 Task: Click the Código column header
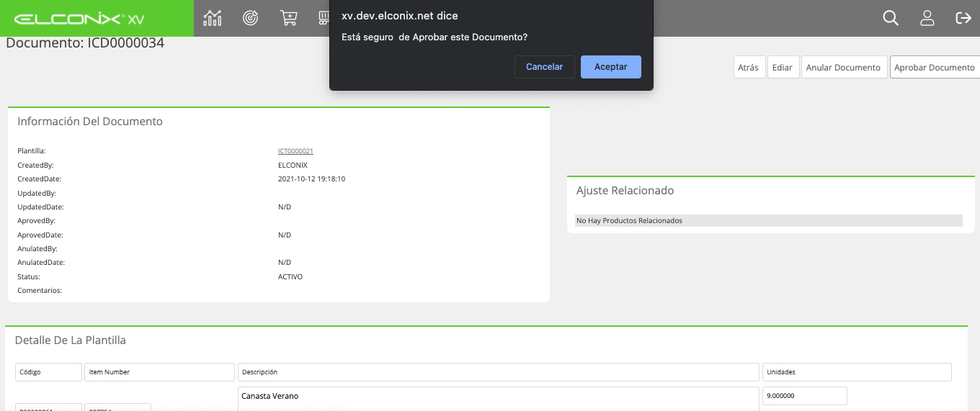[x=48, y=372]
